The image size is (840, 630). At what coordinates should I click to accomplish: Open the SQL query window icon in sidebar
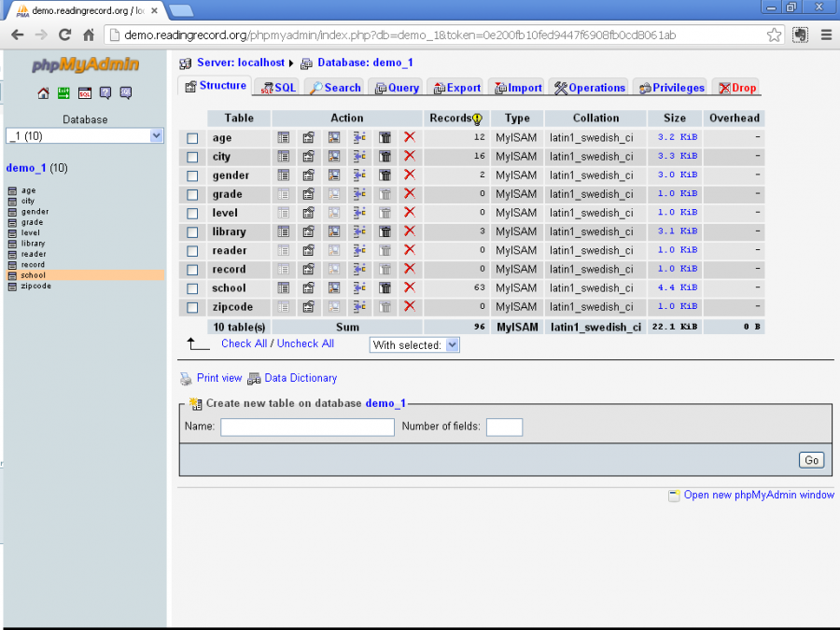[x=85, y=93]
